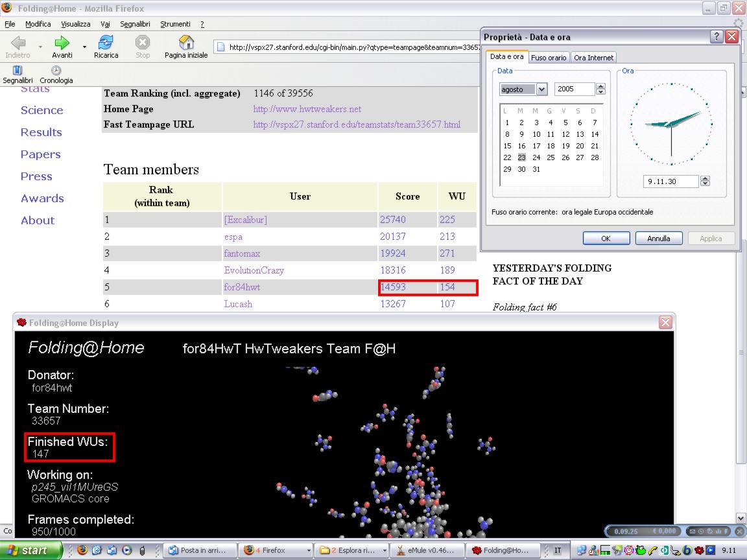This screenshot has height=560, width=747.
Task: Open the [Excalibur] user link
Action: coord(246,220)
